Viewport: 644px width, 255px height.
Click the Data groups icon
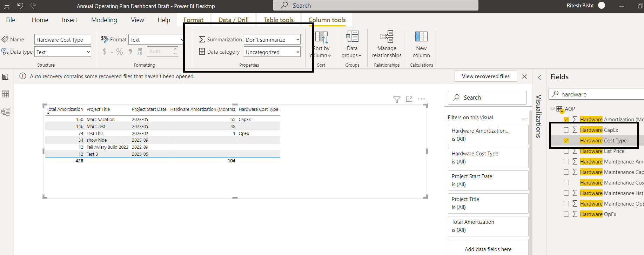[352, 36]
